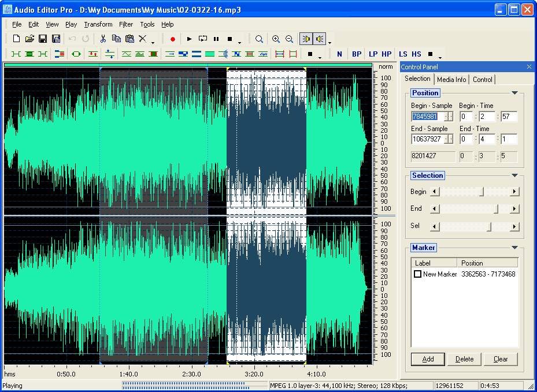Open the Transform menu
Screen dimensions: 537x392
point(98,24)
